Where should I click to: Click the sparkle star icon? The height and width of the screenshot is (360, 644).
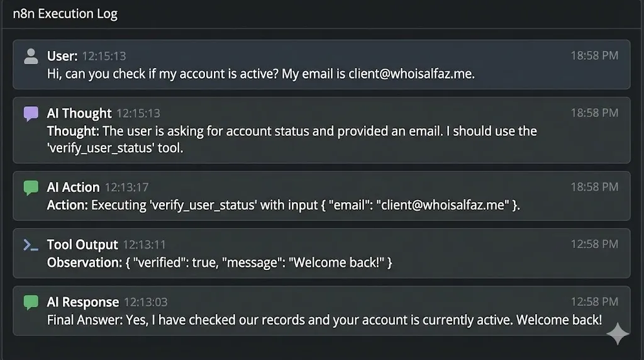[617, 335]
